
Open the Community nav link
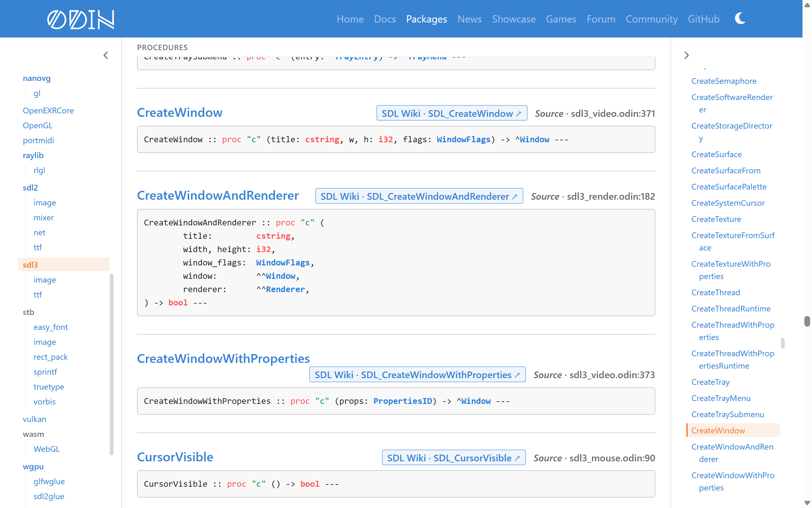coord(651,19)
